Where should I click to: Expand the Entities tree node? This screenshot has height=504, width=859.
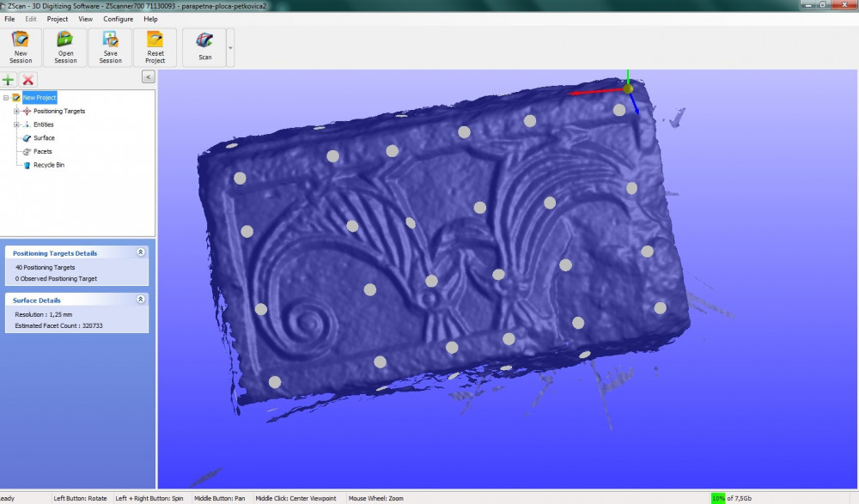pyautogui.click(x=16, y=124)
